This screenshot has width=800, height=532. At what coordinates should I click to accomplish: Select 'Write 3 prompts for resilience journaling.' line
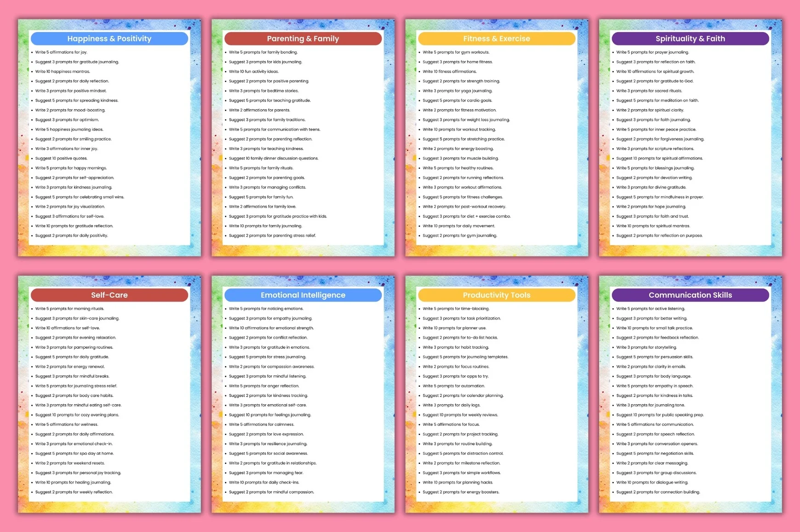[x=268, y=444]
